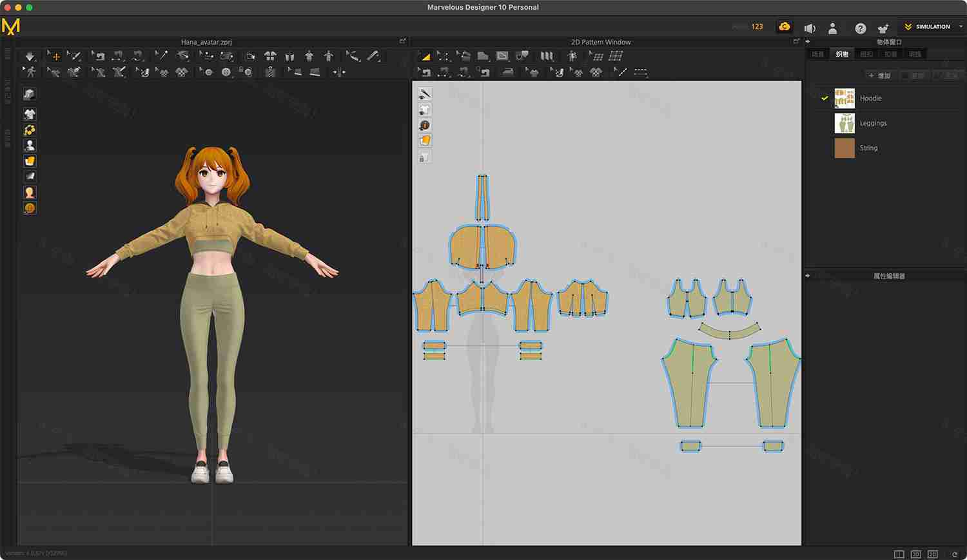Open Help via the question mark icon
The height and width of the screenshot is (560, 967).
tap(859, 28)
